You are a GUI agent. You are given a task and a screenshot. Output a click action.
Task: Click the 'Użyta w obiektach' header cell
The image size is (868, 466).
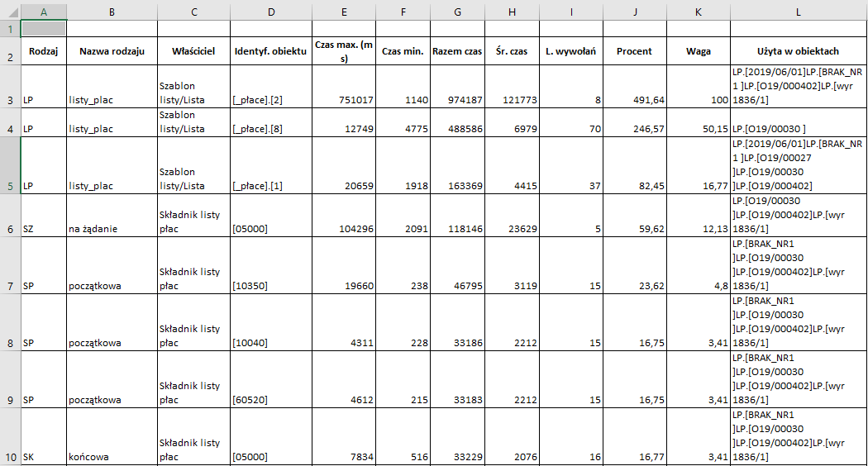pyautogui.click(x=799, y=51)
